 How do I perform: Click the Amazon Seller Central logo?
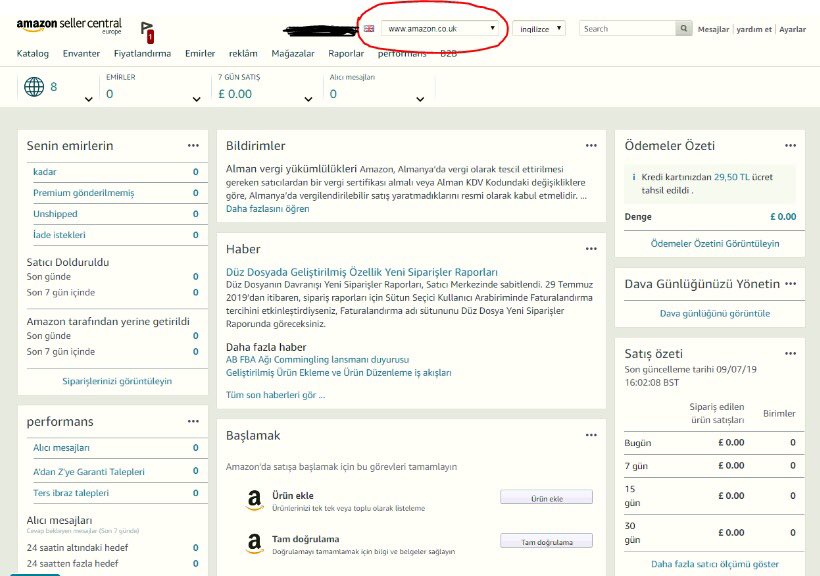[69, 25]
